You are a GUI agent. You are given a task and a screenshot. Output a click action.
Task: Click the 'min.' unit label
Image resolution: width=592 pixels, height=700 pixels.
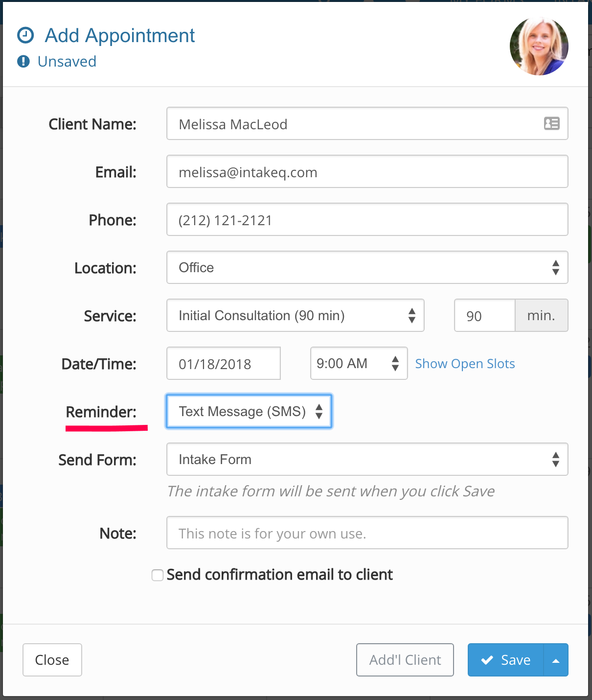pos(542,315)
